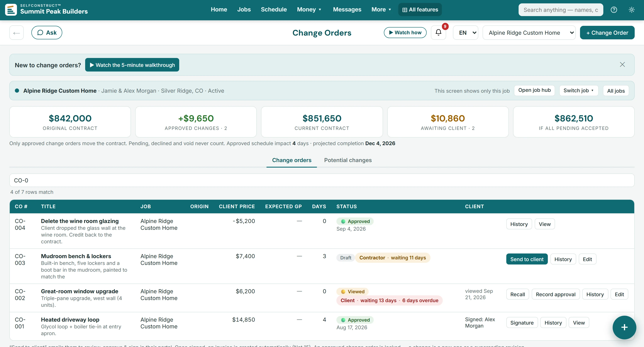Click the -$5,200 client price cell
The image size is (644, 347).
244,221
